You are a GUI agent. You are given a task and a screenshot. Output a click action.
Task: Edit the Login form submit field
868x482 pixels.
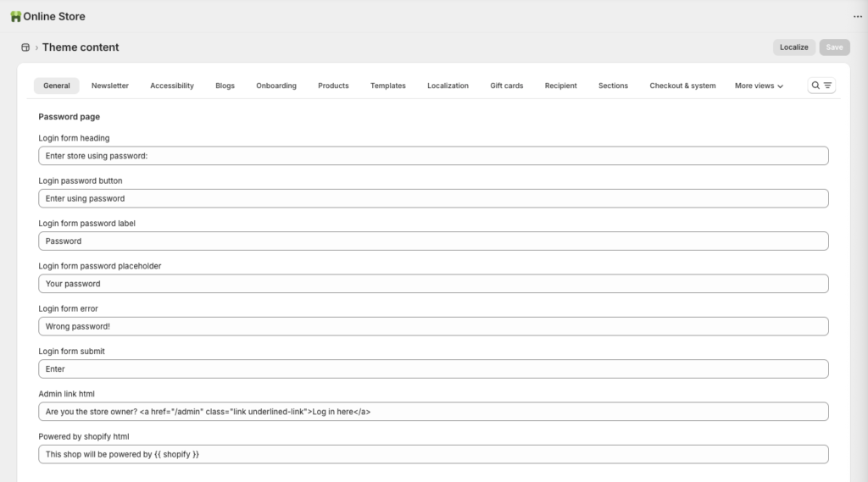click(433, 369)
